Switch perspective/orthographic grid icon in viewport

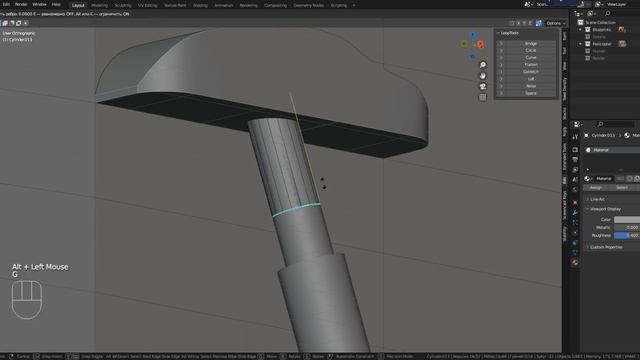point(482,97)
